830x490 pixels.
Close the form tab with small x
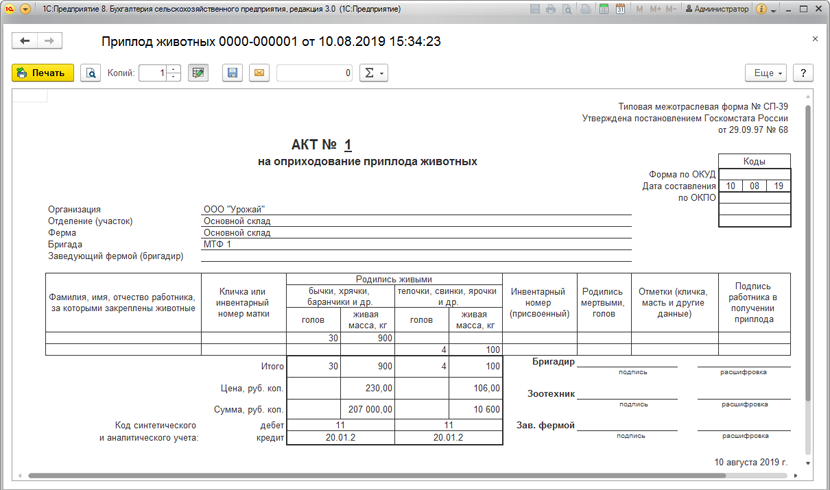pos(815,39)
